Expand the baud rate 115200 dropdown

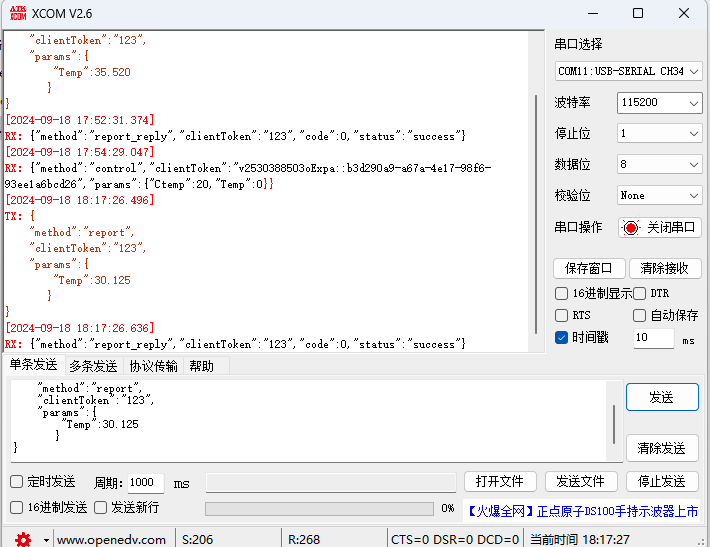tap(659, 103)
